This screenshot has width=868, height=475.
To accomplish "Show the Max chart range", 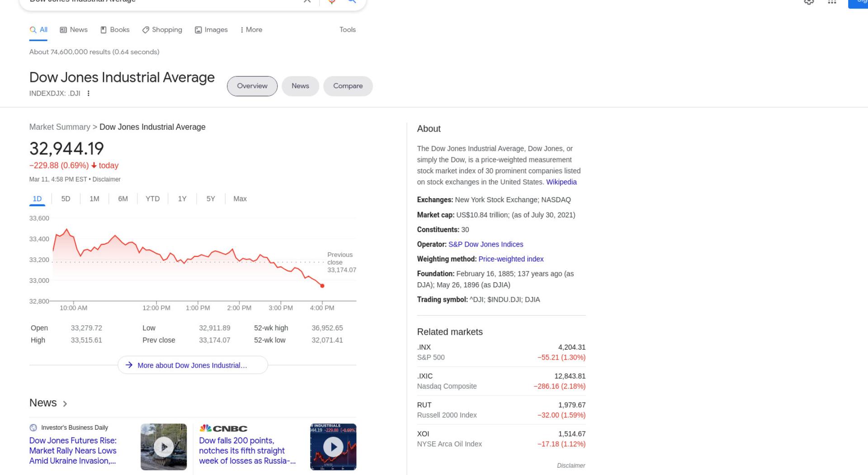I will [240, 199].
